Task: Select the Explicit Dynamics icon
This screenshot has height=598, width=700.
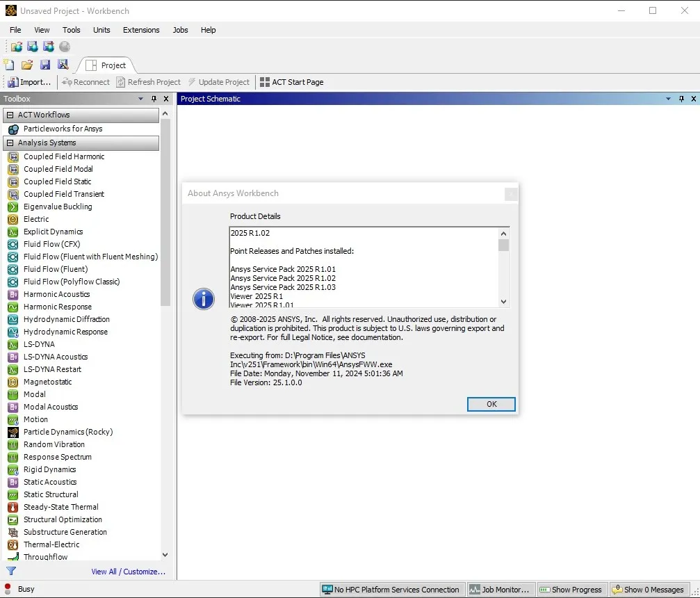Action: [13, 232]
